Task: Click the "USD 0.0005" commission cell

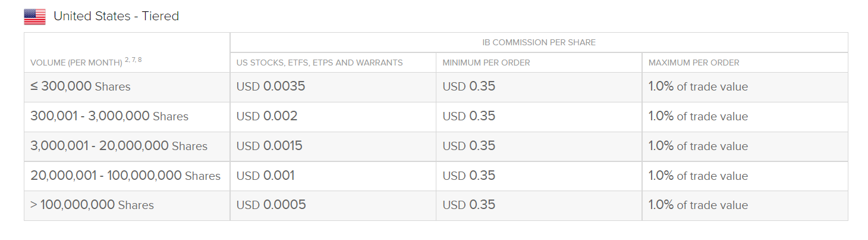Action: pyautogui.click(x=271, y=205)
